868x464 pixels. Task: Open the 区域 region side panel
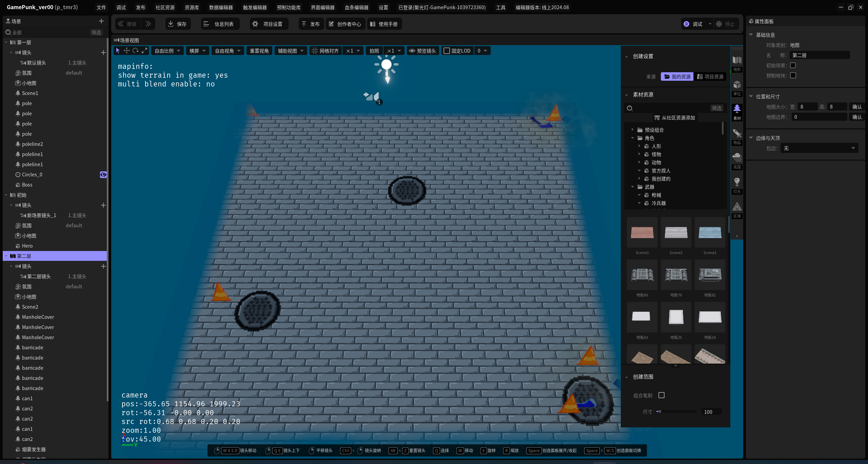pyautogui.click(x=737, y=210)
